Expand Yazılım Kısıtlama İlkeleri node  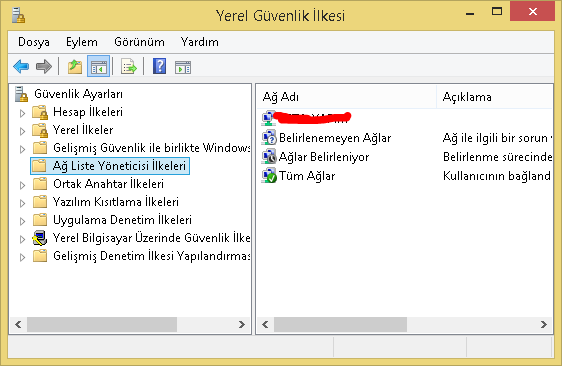(22, 203)
